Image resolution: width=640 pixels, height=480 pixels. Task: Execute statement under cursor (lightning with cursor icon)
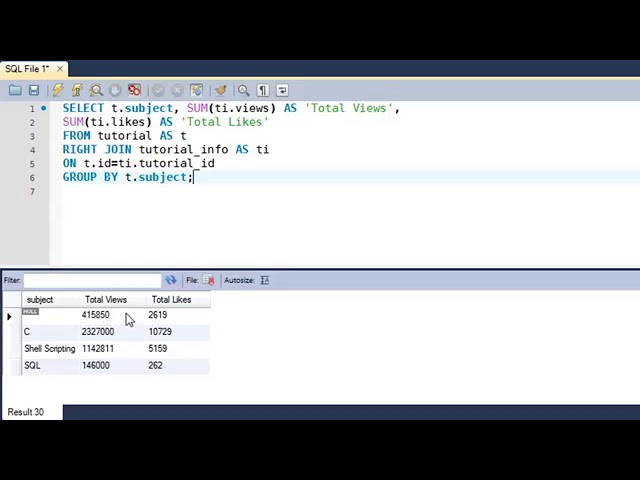(77, 90)
